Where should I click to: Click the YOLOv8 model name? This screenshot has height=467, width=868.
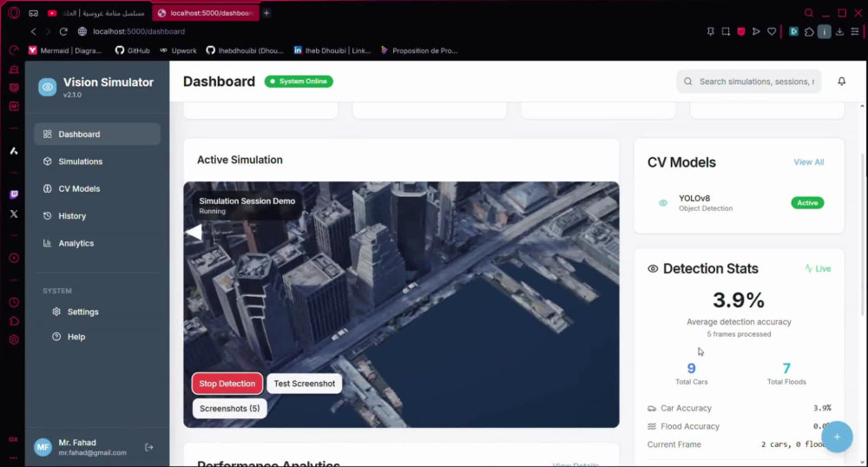(x=694, y=198)
